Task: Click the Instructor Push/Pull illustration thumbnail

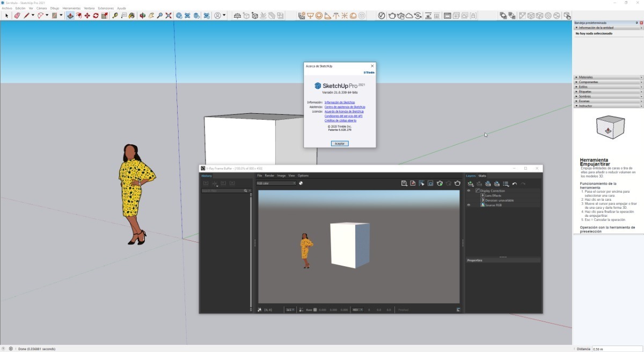Action: point(611,127)
